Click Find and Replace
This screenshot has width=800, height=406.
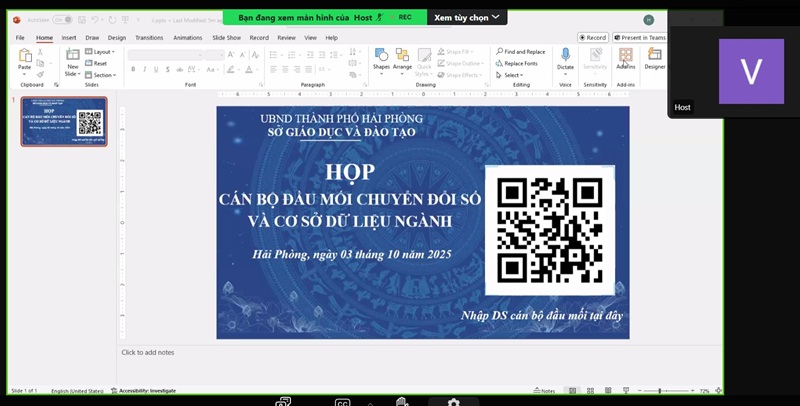(x=520, y=51)
